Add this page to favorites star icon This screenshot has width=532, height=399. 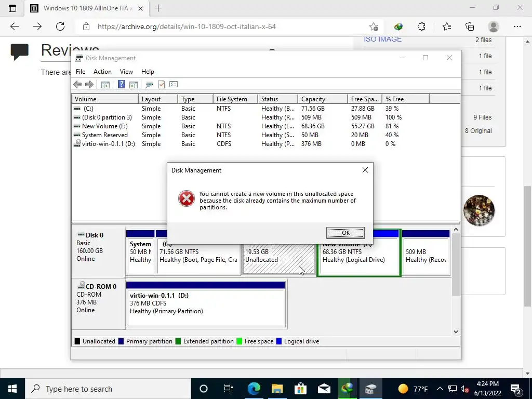374,26
